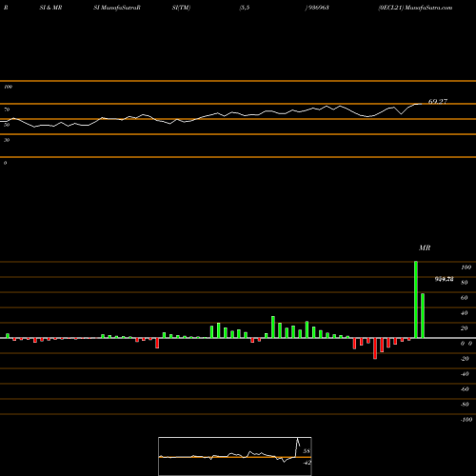Image resolution: width=476 pixels, height=476 pixels.
Task: Click the 58 label in the mini chart
Action: pos(307,451)
